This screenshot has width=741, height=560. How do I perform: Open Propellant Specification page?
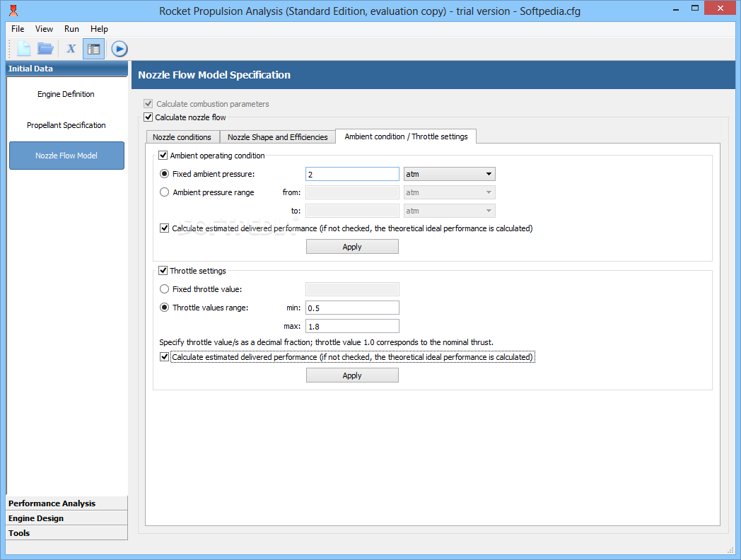click(x=66, y=125)
